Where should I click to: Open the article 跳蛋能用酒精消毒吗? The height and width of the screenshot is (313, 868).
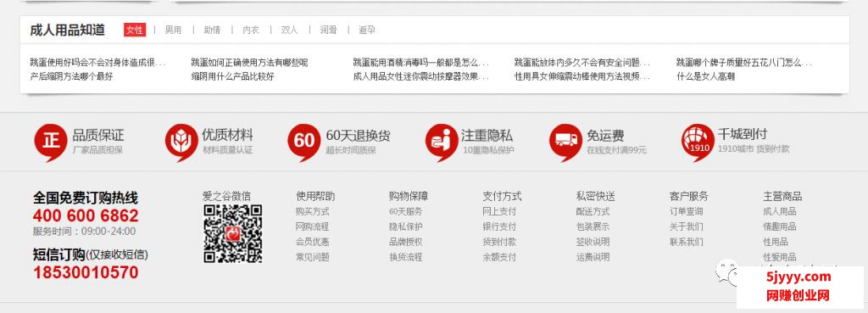(x=420, y=62)
